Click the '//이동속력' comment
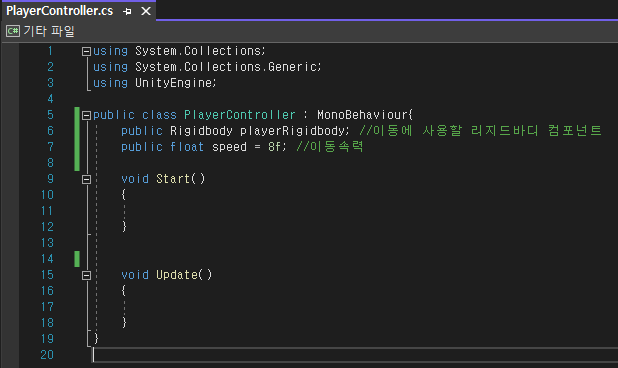Screen dimensions: 618x368 click(329, 147)
